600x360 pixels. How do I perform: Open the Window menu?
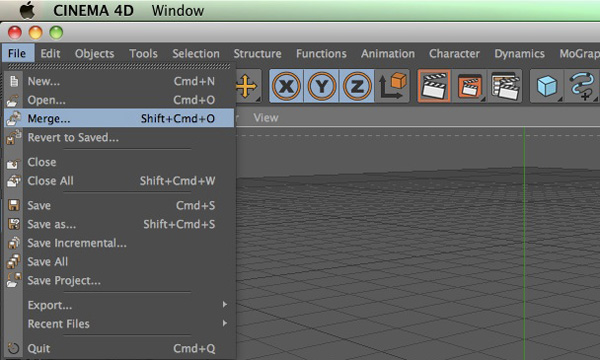click(x=178, y=11)
